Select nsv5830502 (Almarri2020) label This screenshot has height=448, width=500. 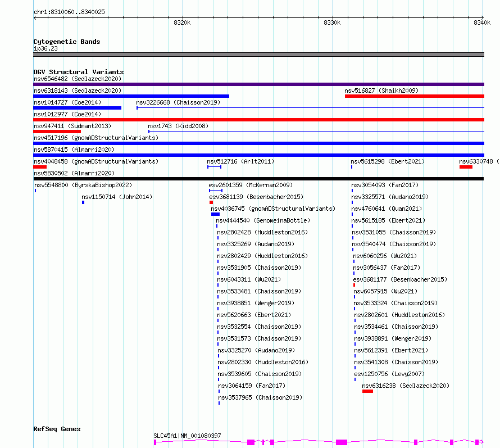74,173
